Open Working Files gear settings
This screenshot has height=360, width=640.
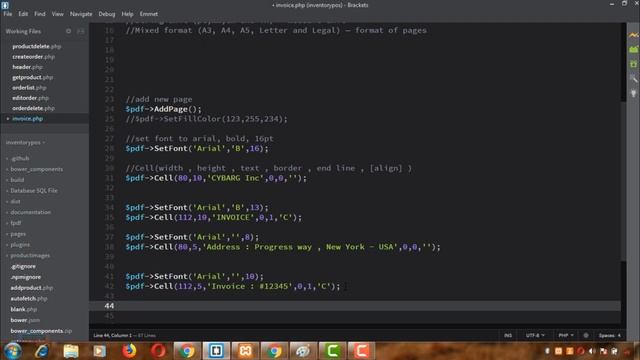(68, 31)
